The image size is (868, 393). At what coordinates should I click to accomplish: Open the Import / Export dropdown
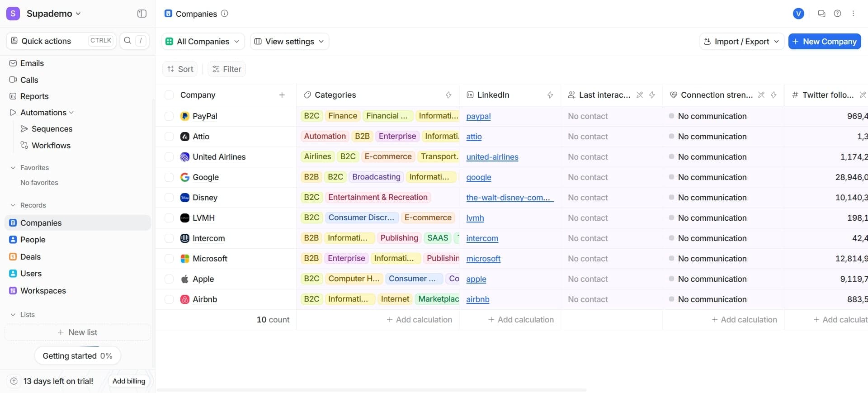click(x=741, y=42)
